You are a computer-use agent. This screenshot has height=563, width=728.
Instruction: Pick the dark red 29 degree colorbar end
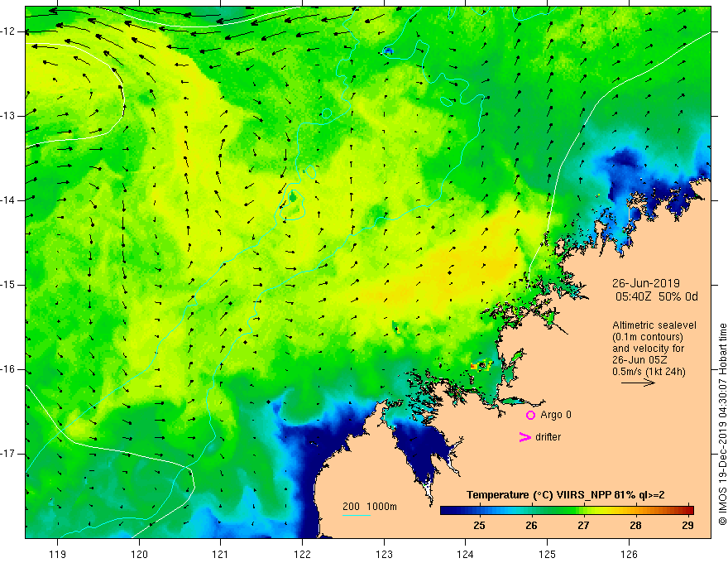688,511
